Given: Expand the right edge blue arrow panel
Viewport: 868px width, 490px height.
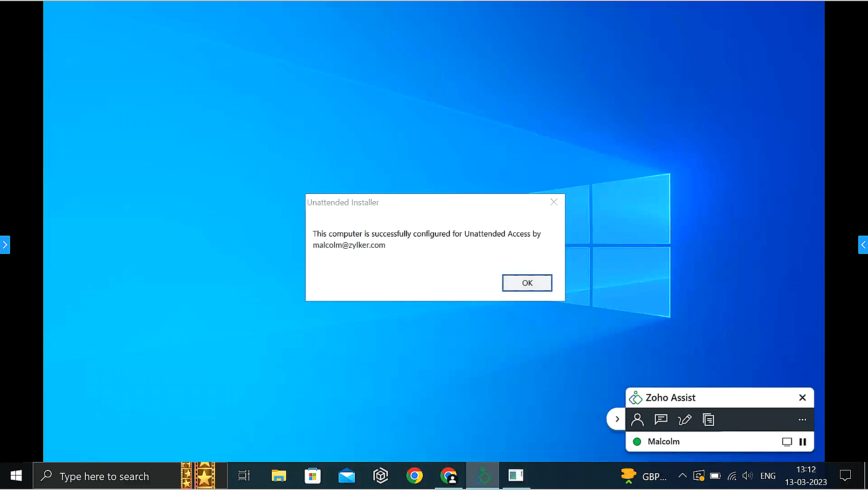Looking at the screenshot, I should click(863, 245).
